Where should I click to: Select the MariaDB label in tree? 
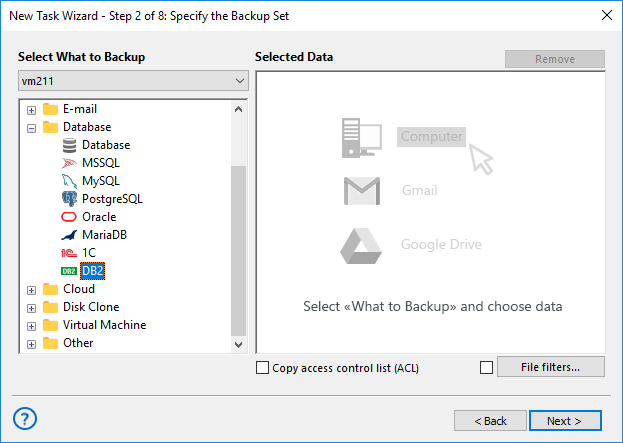coord(104,235)
